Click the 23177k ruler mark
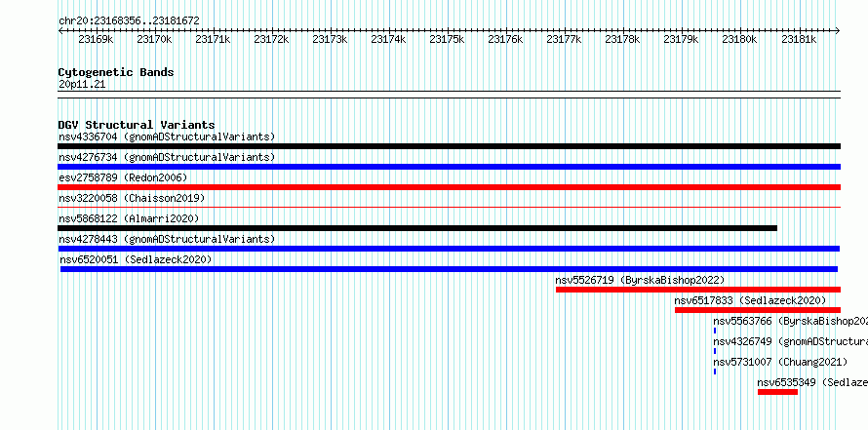This screenshot has width=868, height=430. tap(564, 39)
